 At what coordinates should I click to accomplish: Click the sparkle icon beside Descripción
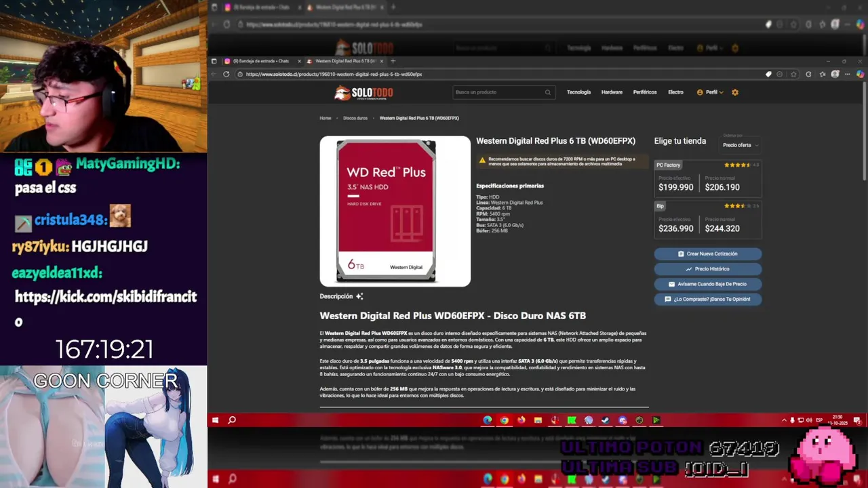[359, 296]
